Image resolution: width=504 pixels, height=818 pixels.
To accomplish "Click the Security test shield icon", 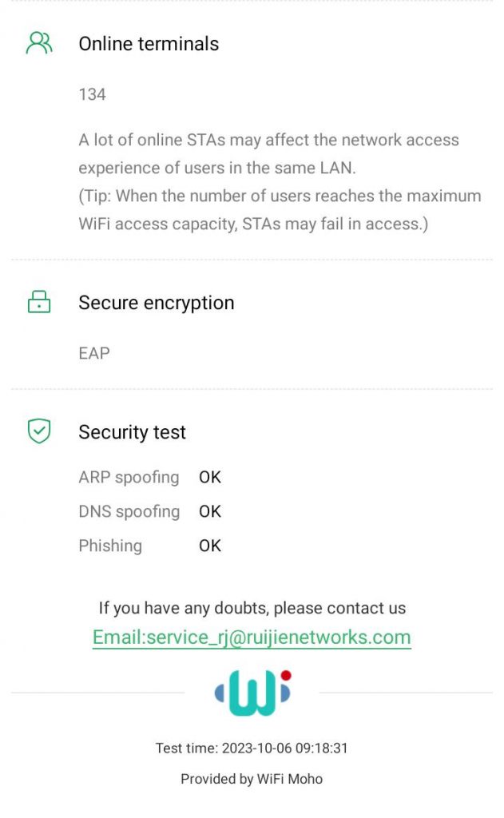I will coord(39,431).
